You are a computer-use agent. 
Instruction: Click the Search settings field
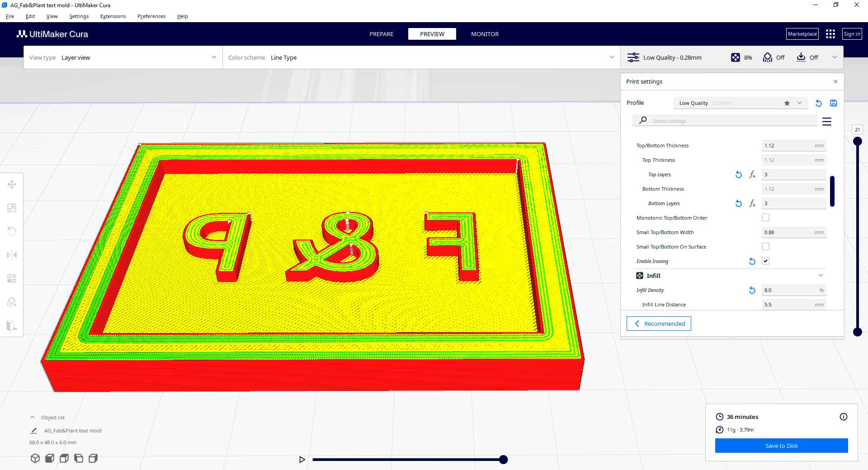click(725, 121)
